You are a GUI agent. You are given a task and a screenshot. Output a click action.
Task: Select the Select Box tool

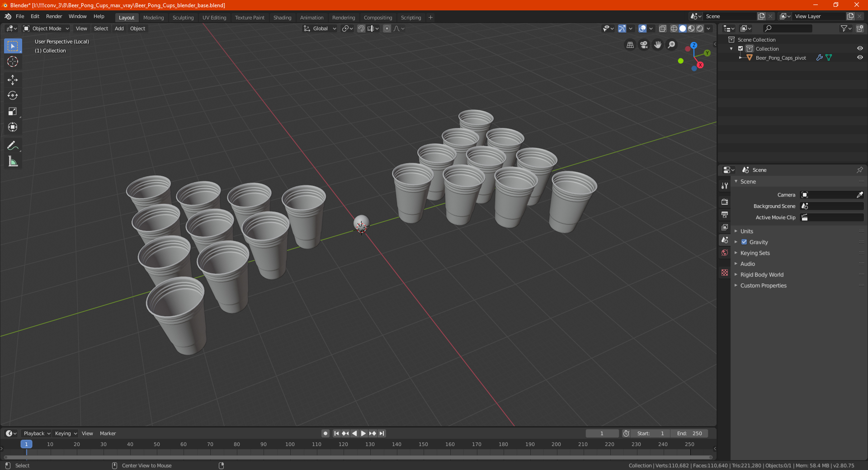[x=13, y=46]
